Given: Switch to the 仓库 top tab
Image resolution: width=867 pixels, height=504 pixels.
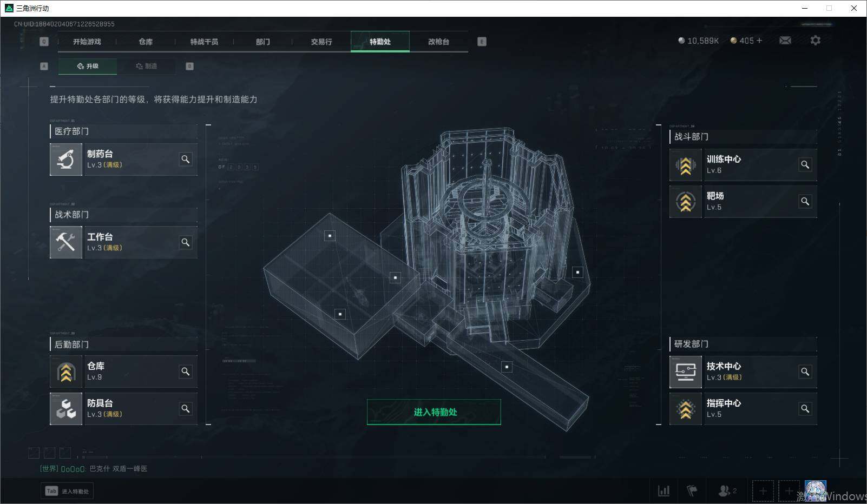Looking at the screenshot, I should click(x=146, y=42).
